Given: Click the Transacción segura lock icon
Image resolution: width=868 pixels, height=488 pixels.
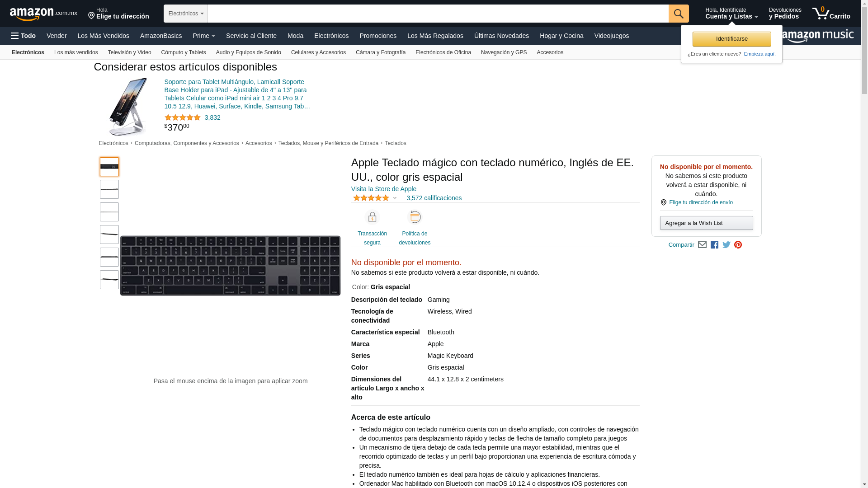Looking at the screenshot, I should pyautogui.click(x=372, y=217).
